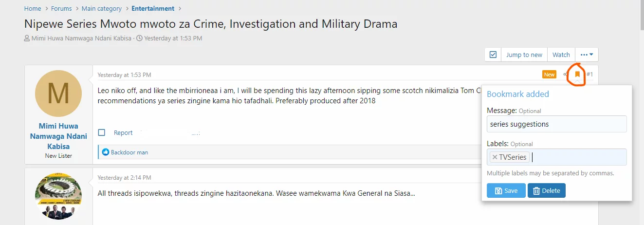Screen dimensions: 644x225
Task: Click the Watch thread button
Action: [x=561, y=55]
